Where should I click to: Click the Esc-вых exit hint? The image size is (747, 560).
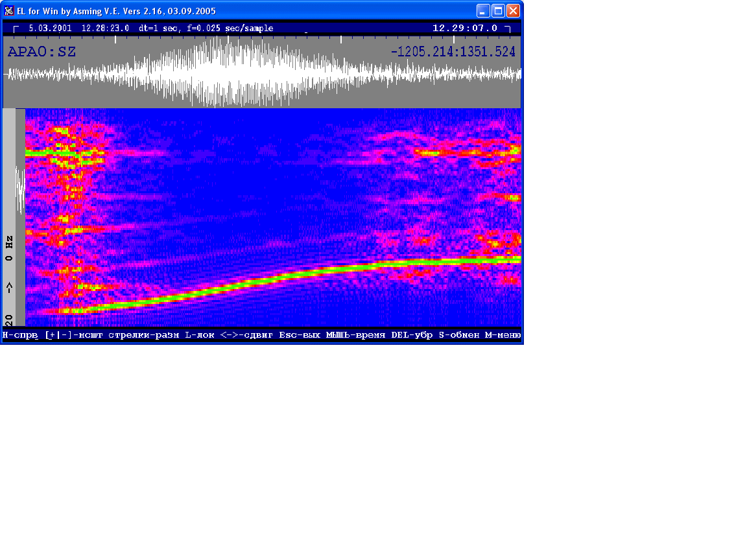pos(300,335)
